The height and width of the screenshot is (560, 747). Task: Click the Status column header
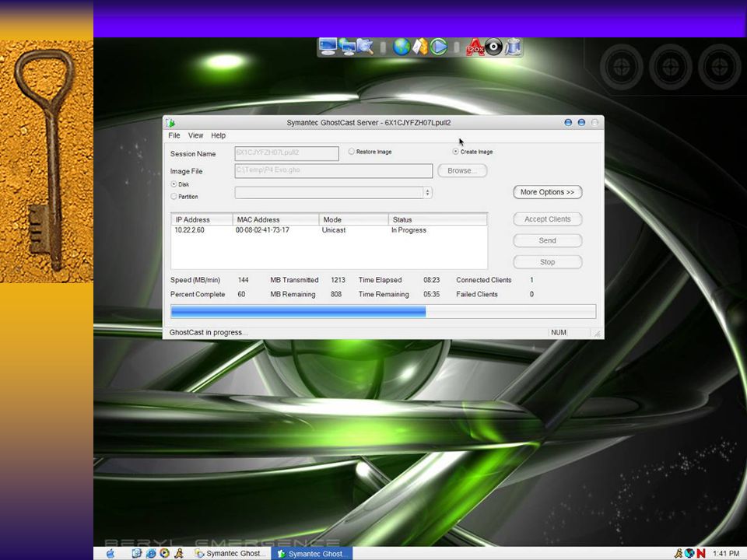pyautogui.click(x=438, y=219)
